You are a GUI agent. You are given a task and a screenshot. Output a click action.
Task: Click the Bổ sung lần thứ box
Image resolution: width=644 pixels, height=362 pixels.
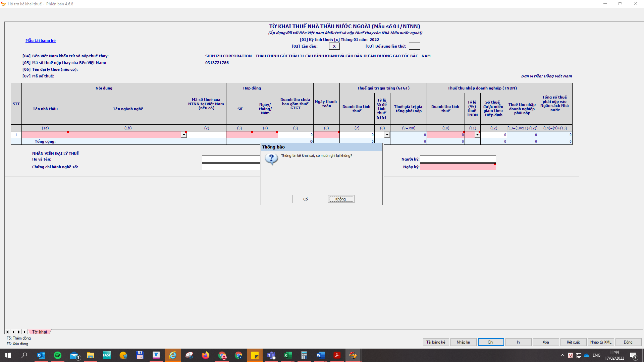414,46
